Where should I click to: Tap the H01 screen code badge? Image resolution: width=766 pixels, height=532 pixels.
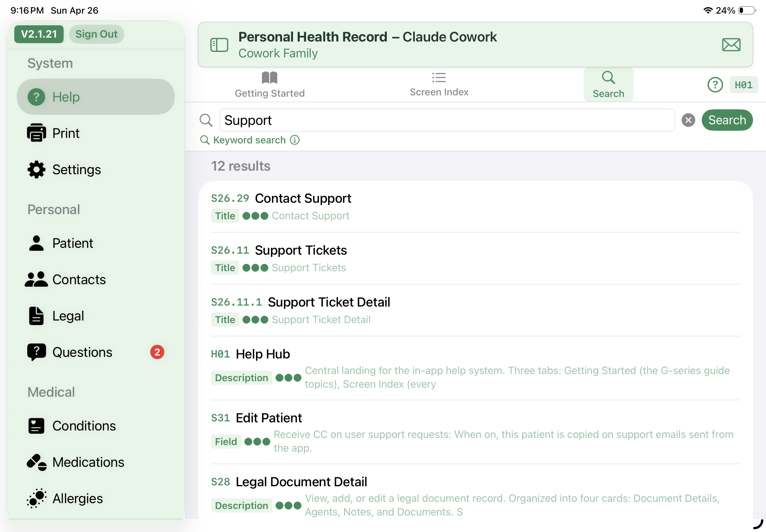743,85
